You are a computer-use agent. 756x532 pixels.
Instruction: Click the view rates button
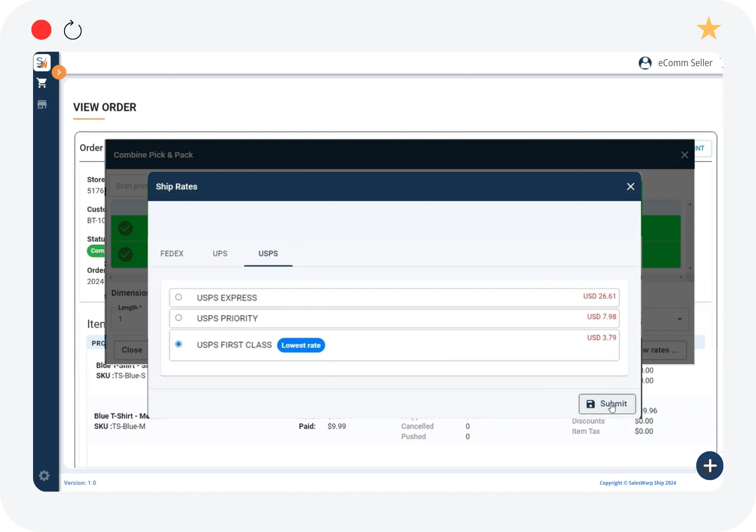point(664,350)
